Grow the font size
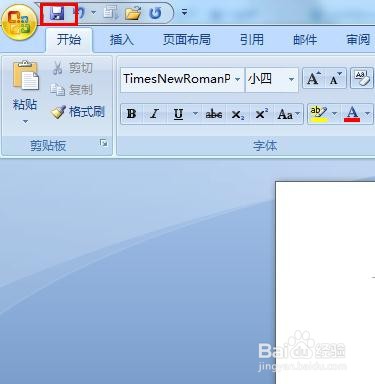Image resolution: width=375 pixels, height=384 pixels. tap(313, 79)
